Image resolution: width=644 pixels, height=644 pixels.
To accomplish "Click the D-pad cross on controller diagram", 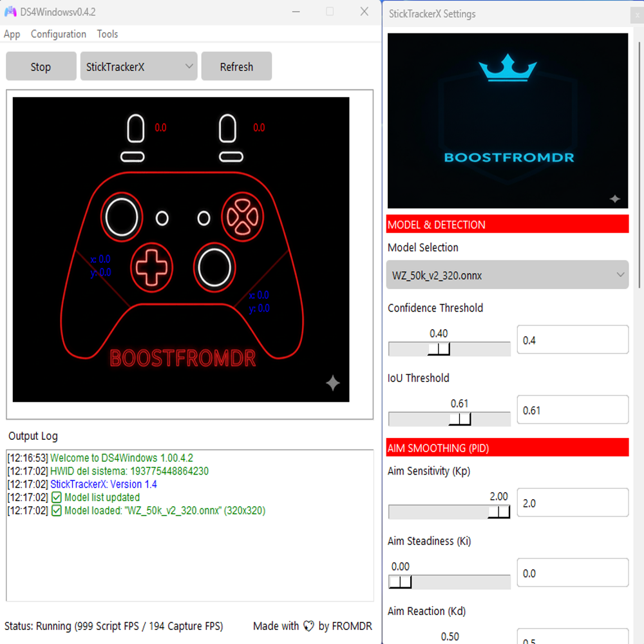I will point(151,267).
